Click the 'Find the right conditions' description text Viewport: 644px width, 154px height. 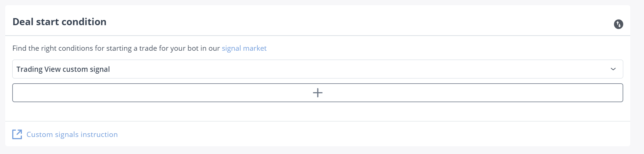[116, 48]
